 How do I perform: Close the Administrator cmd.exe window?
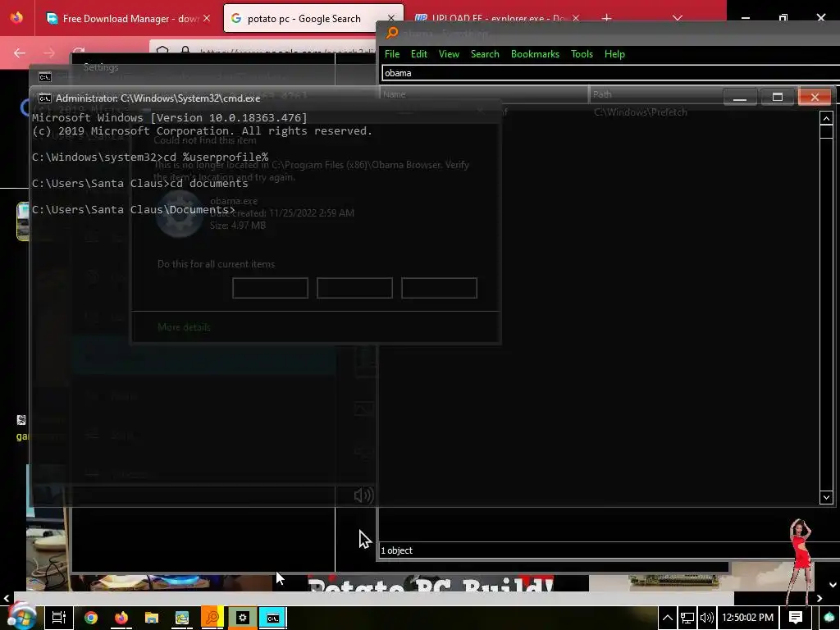(x=815, y=97)
